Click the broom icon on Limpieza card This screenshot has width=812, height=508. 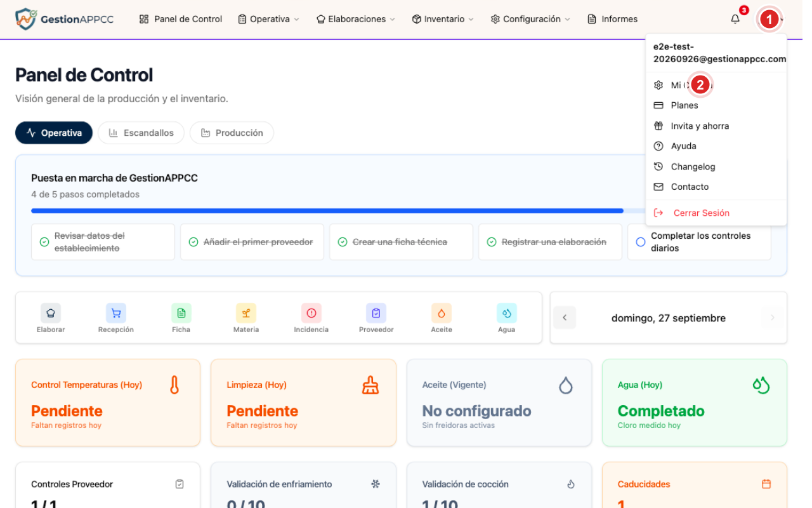tap(370, 385)
